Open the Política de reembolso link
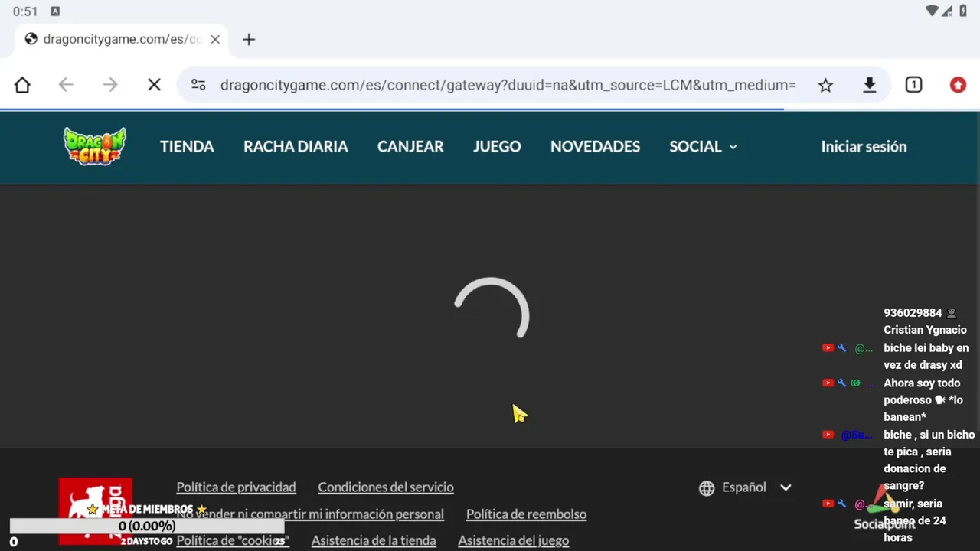Image resolution: width=980 pixels, height=551 pixels. tap(526, 514)
